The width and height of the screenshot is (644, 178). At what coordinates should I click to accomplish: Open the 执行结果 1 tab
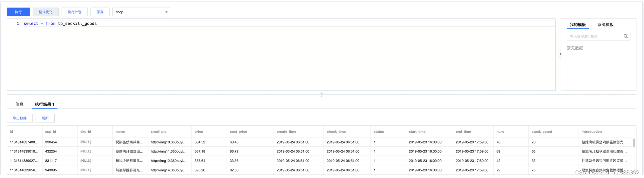point(45,104)
